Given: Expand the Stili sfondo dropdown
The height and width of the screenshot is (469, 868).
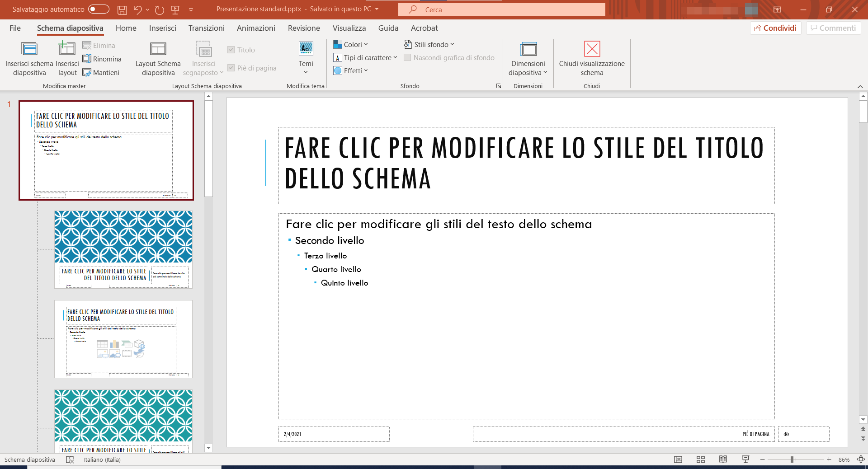Looking at the screenshot, I should (429, 45).
